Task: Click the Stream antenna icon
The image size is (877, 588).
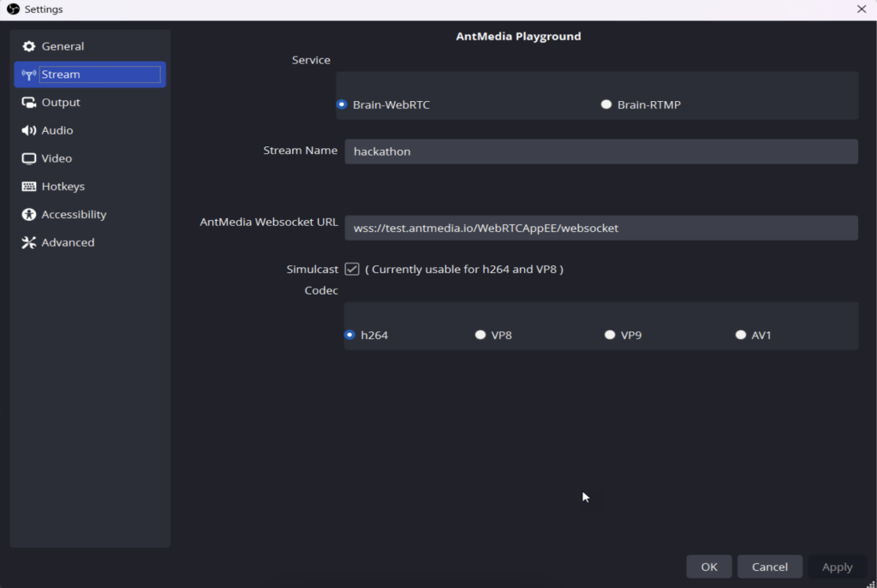Action: tap(28, 74)
